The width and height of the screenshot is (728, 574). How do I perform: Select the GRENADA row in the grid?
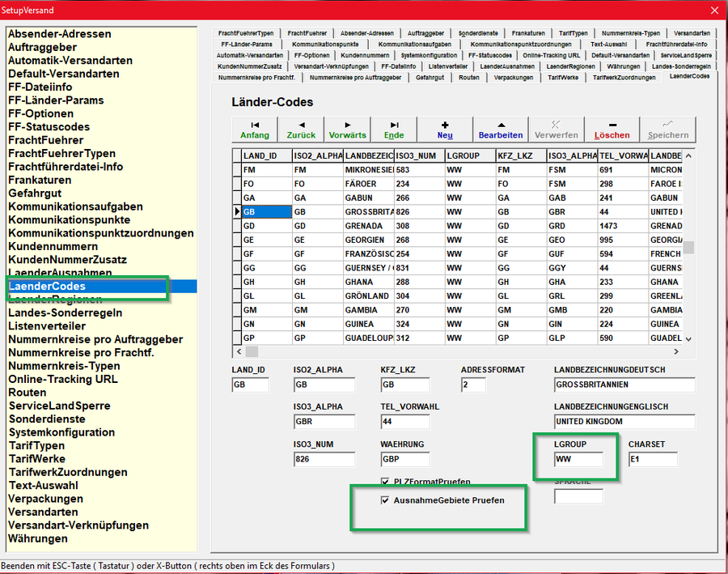point(368,227)
